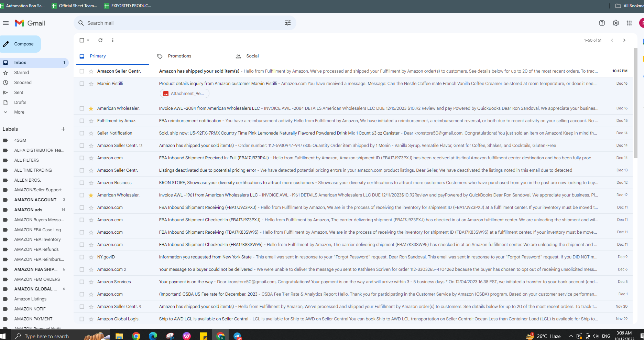
Task: Open the Gmail main menu hamburger icon
Action: click(6, 23)
